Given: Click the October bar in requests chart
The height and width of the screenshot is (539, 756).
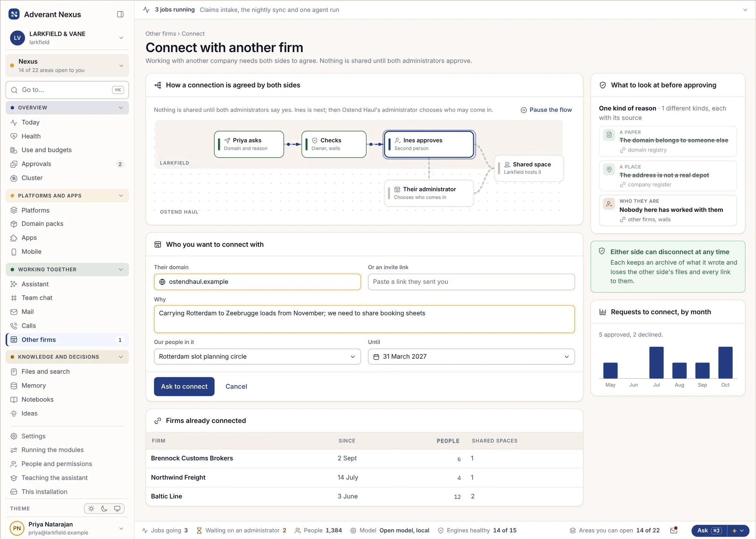Looking at the screenshot, I should click(725, 363).
